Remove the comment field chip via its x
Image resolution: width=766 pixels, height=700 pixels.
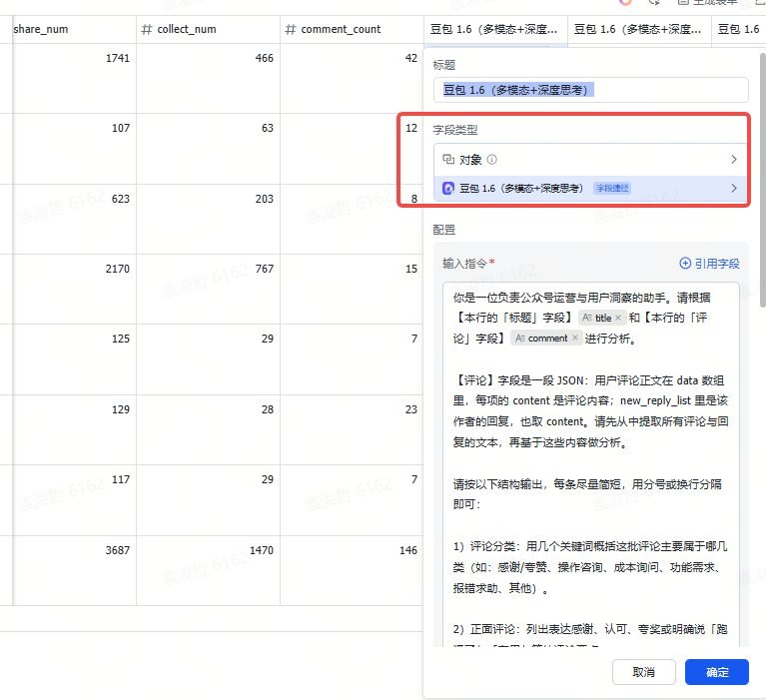click(x=575, y=339)
